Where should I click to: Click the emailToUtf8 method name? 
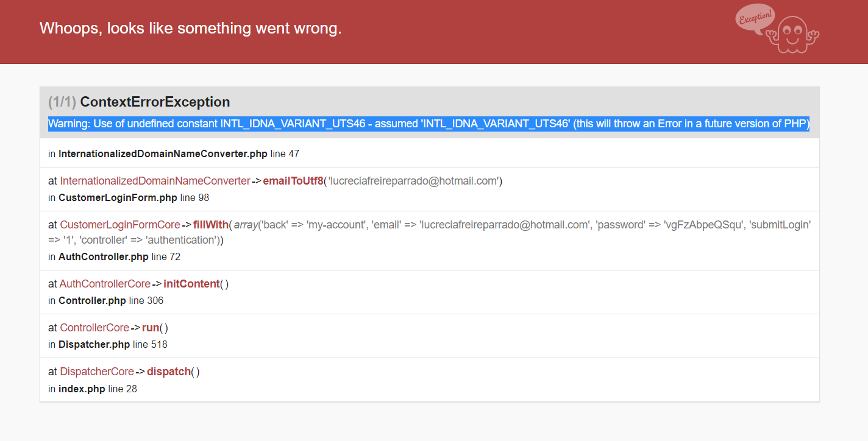pyautogui.click(x=293, y=181)
